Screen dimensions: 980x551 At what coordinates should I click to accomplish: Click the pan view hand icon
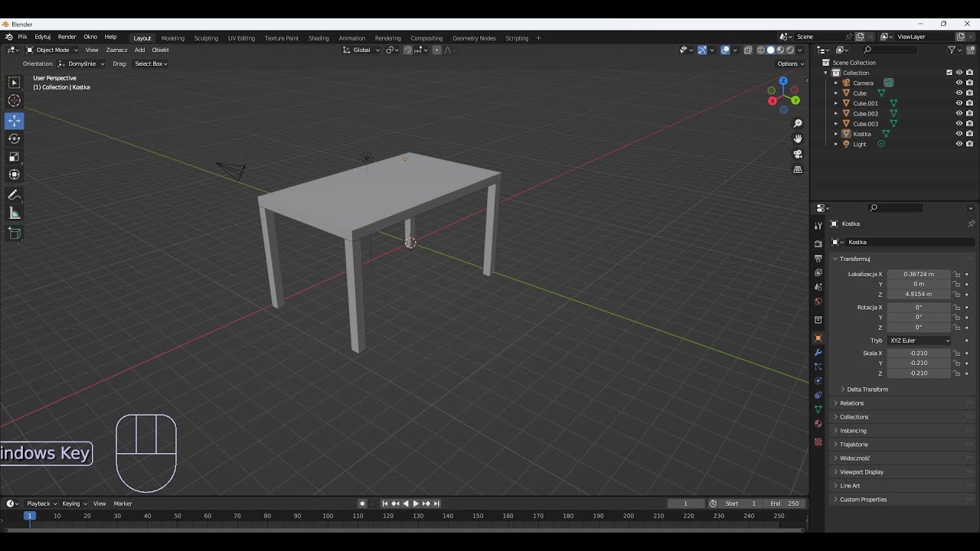pos(798,139)
